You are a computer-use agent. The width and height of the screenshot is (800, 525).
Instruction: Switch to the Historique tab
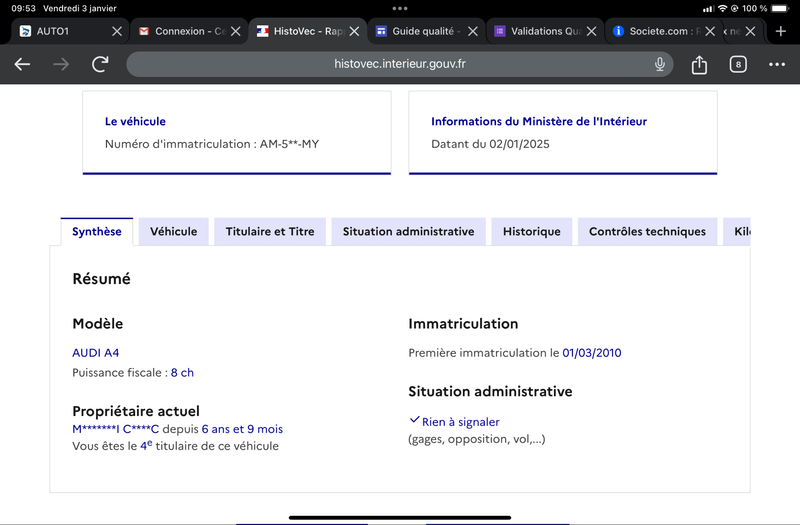(532, 232)
